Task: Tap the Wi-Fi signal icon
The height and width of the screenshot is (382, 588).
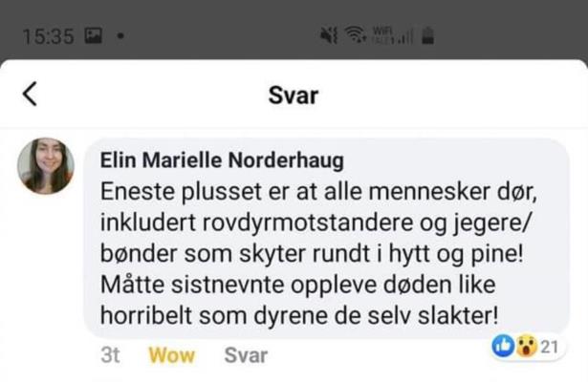Action: [x=355, y=34]
